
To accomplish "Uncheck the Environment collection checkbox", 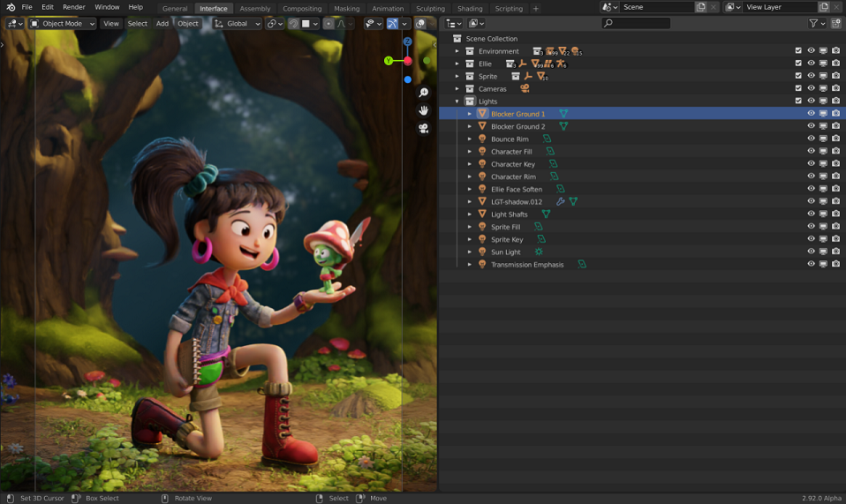I will coord(798,50).
